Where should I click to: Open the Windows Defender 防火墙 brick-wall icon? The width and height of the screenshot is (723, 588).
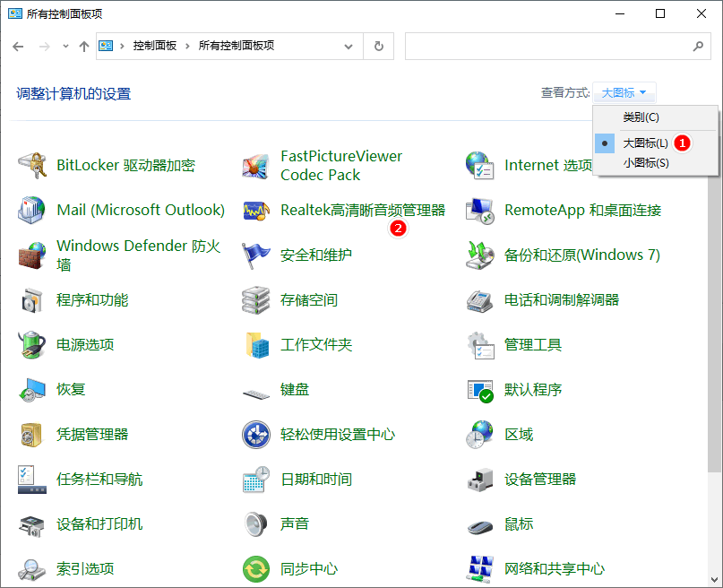pos(32,255)
